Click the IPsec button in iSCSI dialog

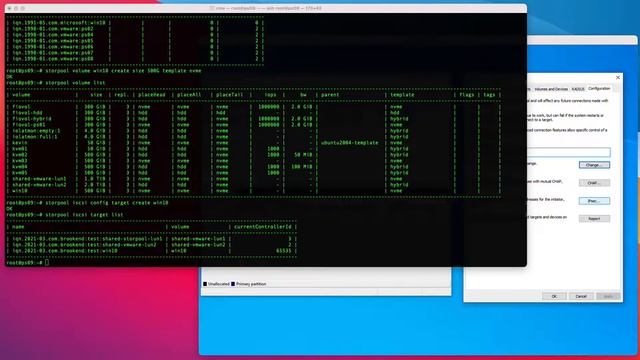tap(594, 201)
